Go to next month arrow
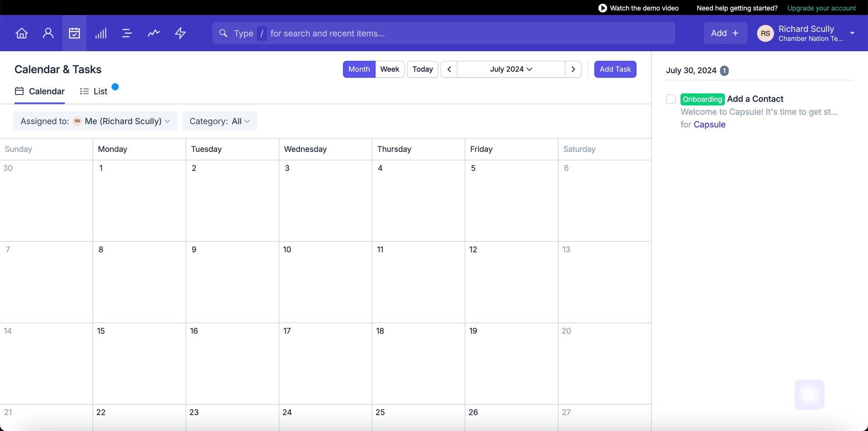The image size is (868, 431). [x=573, y=69]
